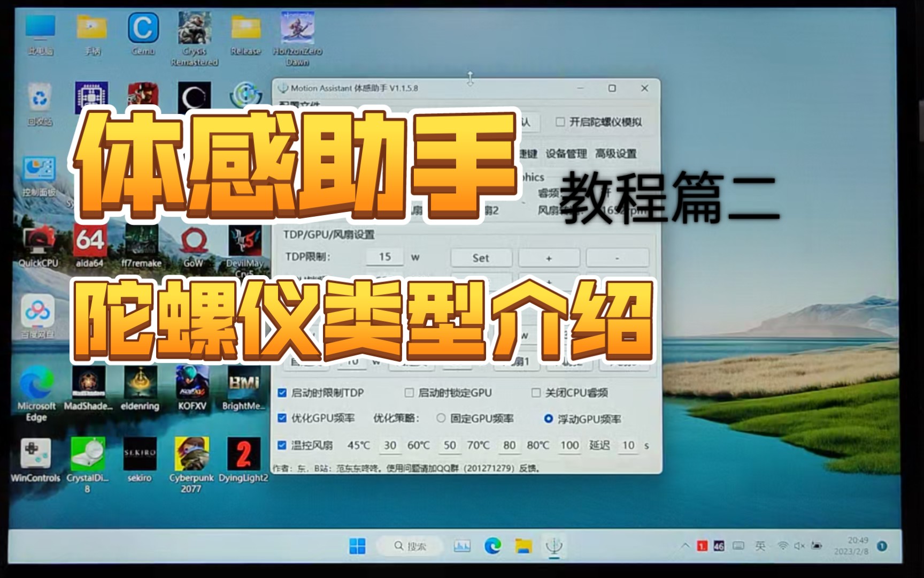The height and width of the screenshot is (578, 924).
Task: Click the 70℃ fan speed field showing 80
Action: [x=510, y=445]
